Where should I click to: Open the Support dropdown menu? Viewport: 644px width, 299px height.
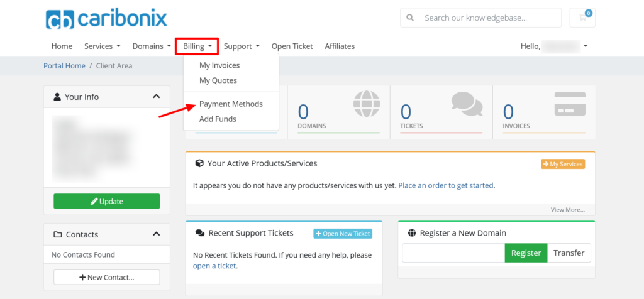241,46
